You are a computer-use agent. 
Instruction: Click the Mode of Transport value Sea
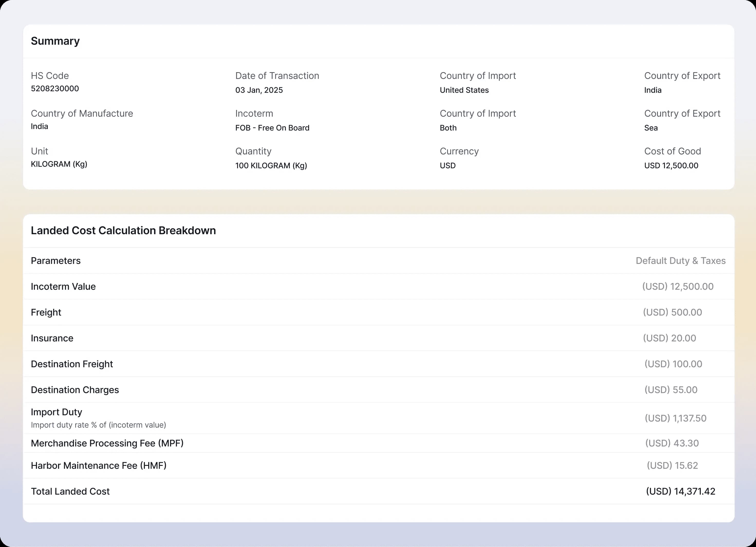coord(650,128)
